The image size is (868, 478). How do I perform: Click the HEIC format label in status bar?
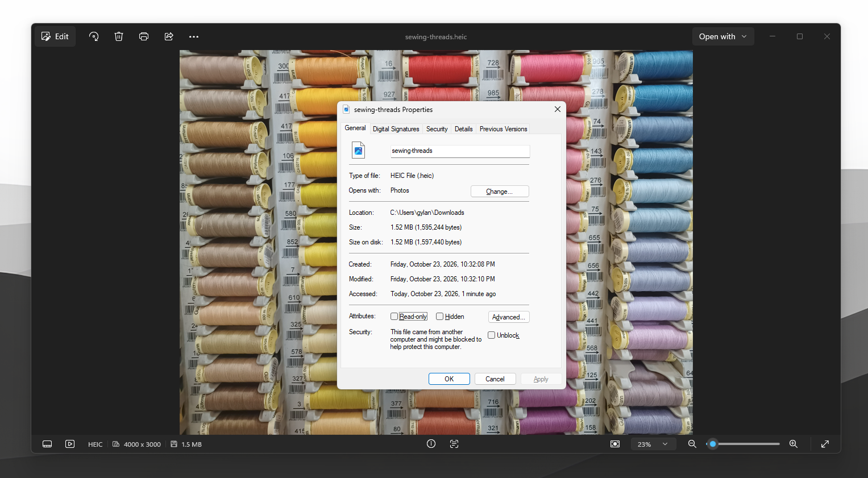[x=95, y=444]
